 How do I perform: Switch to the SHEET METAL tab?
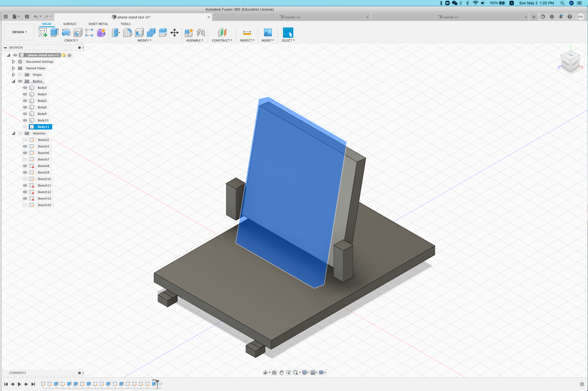click(x=98, y=24)
